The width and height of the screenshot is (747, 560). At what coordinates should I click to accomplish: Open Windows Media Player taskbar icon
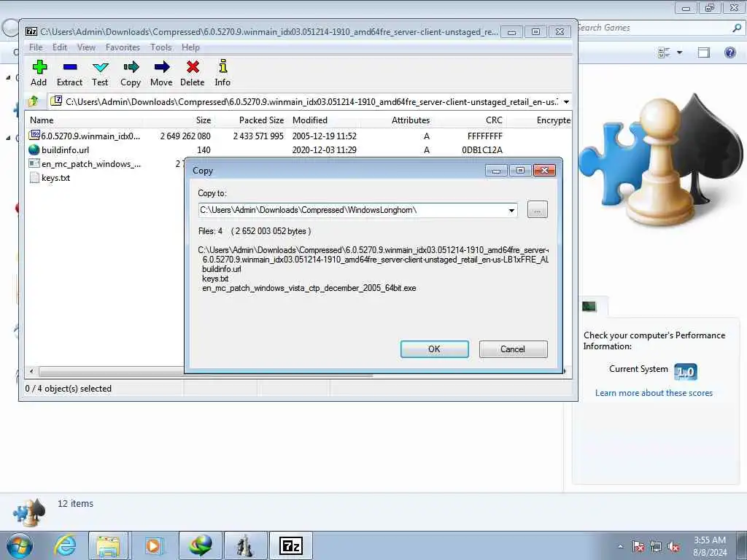click(154, 545)
